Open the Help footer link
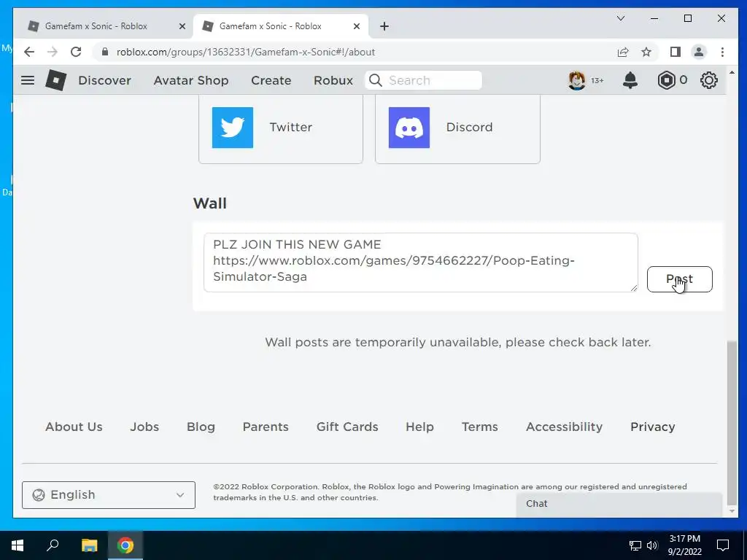The width and height of the screenshot is (747, 560). [x=419, y=427]
